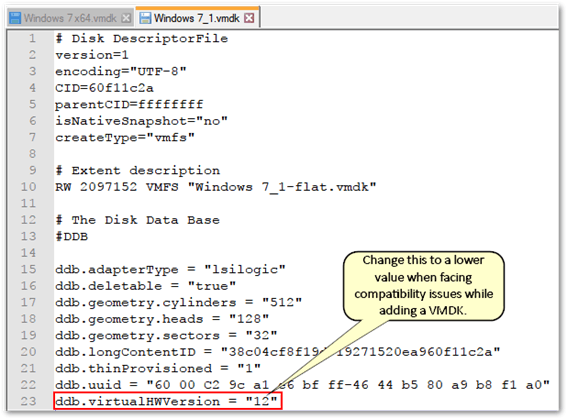Click the RW 2097152 VMFS extent line
Image resolution: width=567 pixels, height=419 pixels.
click(x=216, y=187)
